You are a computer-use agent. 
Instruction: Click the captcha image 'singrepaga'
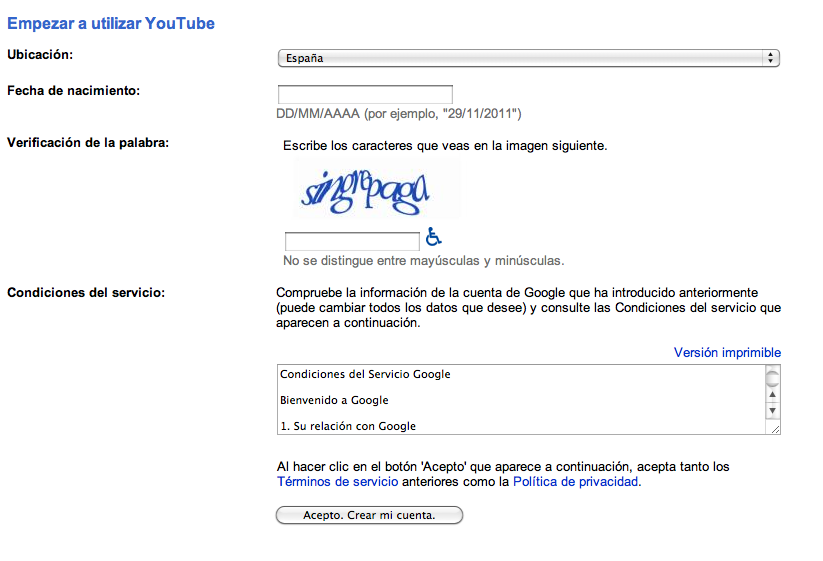[376, 188]
